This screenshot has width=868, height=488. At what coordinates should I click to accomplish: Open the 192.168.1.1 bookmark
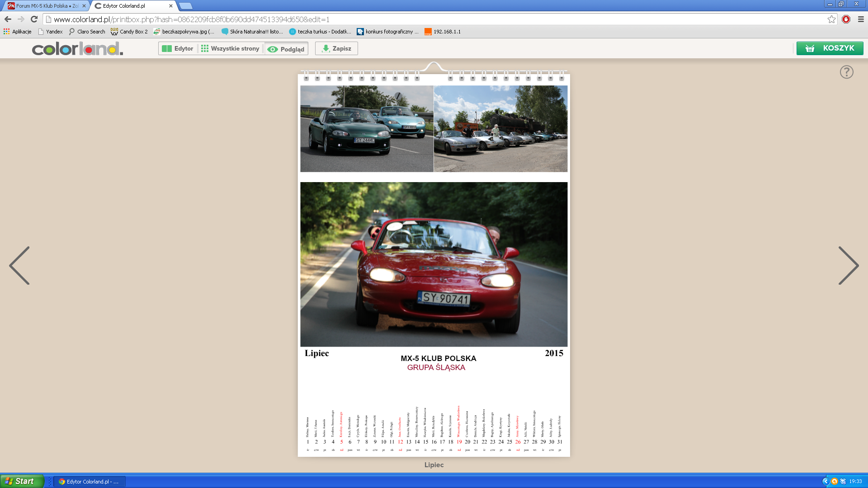443,32
